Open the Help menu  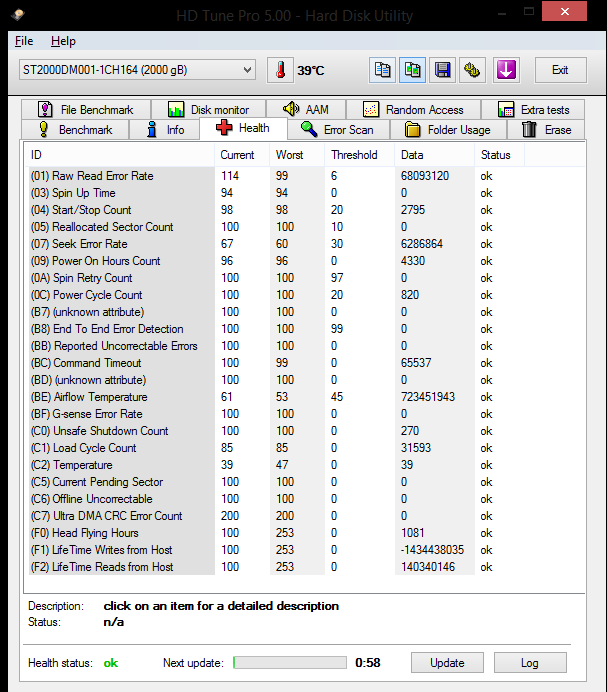coord(63,41)
